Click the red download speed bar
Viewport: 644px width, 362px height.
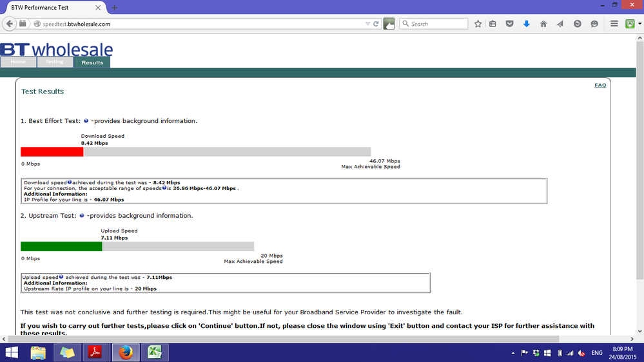[52, 152]
